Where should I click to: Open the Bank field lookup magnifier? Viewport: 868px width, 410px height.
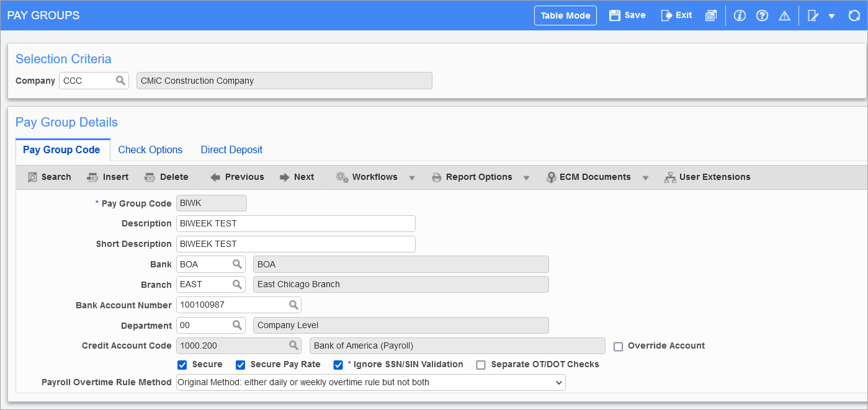click(x=238, y=264)
